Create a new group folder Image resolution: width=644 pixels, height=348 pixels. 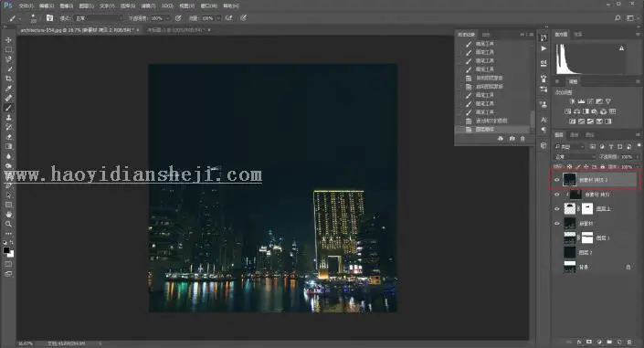click(609, 342)
